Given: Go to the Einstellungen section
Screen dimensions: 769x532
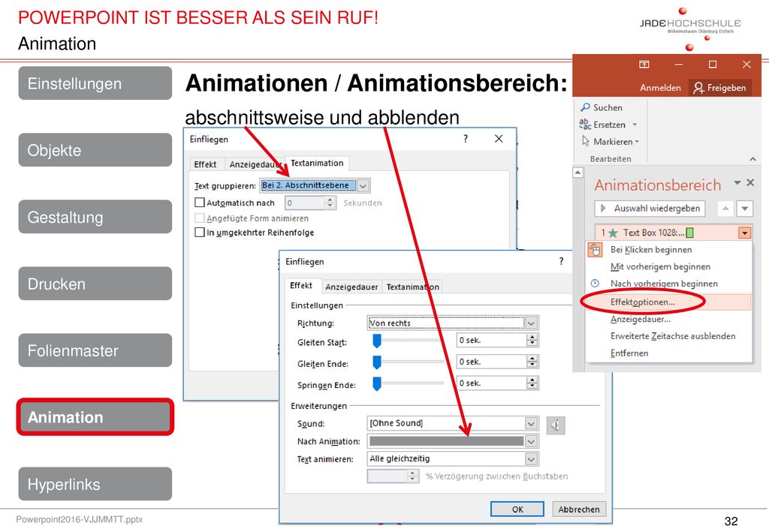Looking at the screenshot, I should [95, 83].
